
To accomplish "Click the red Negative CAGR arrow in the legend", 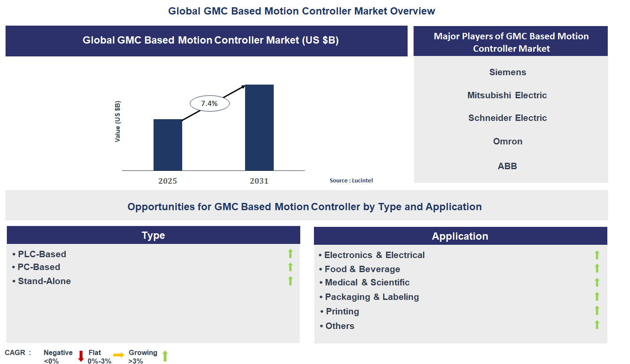I will [81, 356].
